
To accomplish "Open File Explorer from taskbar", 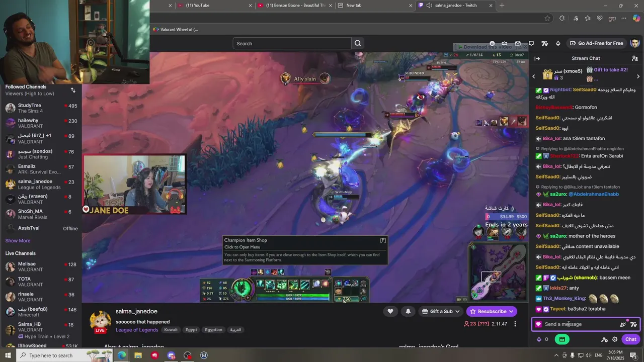I will tap(138, 355).
